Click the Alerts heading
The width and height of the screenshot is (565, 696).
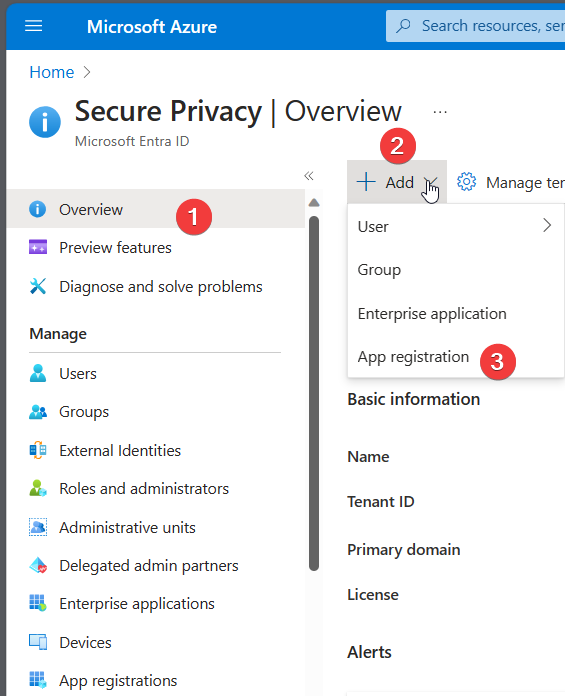(369, 652)
